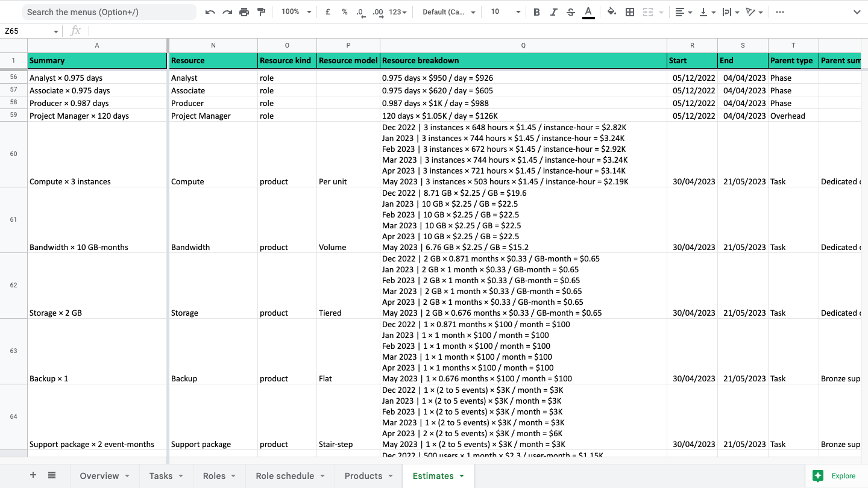Click the Print icon
The height and width of the screenshot is (488, 868).
(244, 12)
